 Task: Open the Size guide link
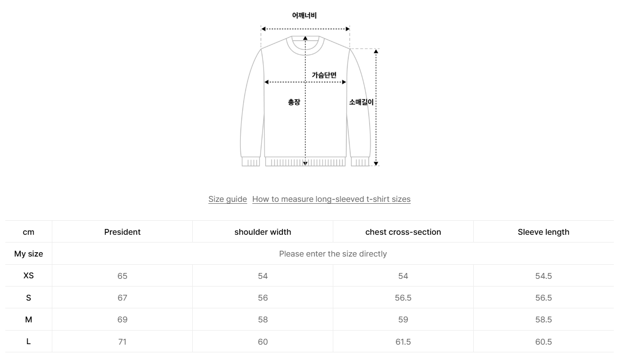(x=228, y=199)
